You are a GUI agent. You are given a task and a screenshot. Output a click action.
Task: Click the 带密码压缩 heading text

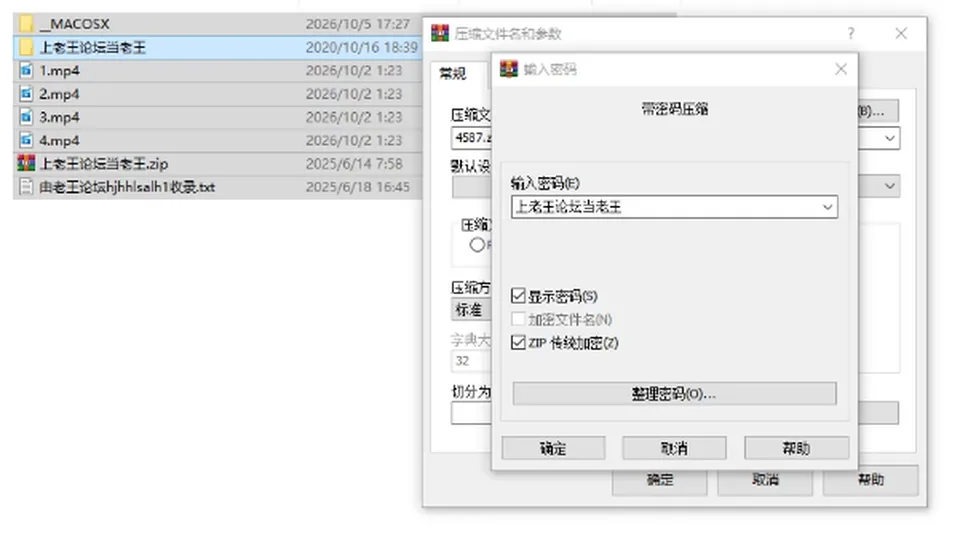tap(675, 110)
